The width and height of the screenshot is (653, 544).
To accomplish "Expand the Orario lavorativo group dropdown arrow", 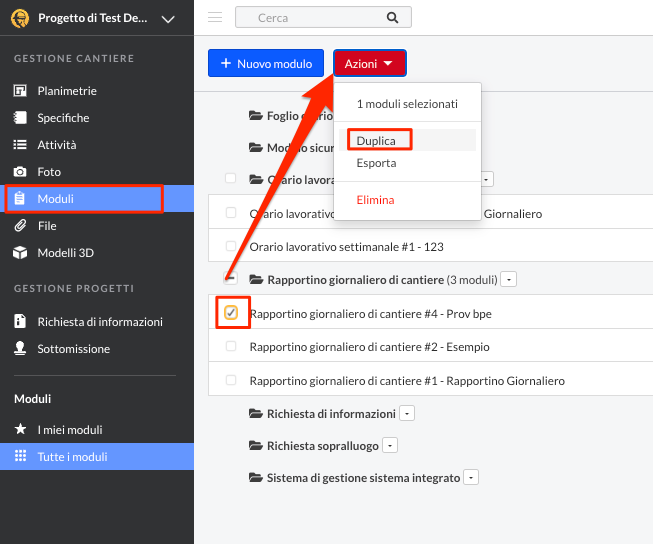I will 486,180.
